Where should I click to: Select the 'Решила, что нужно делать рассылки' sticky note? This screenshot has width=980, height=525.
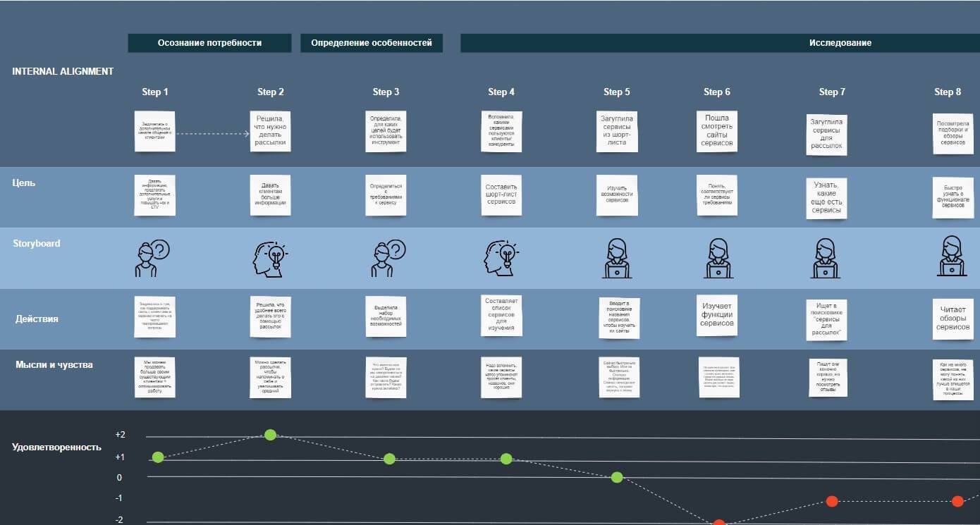[271, 130]
